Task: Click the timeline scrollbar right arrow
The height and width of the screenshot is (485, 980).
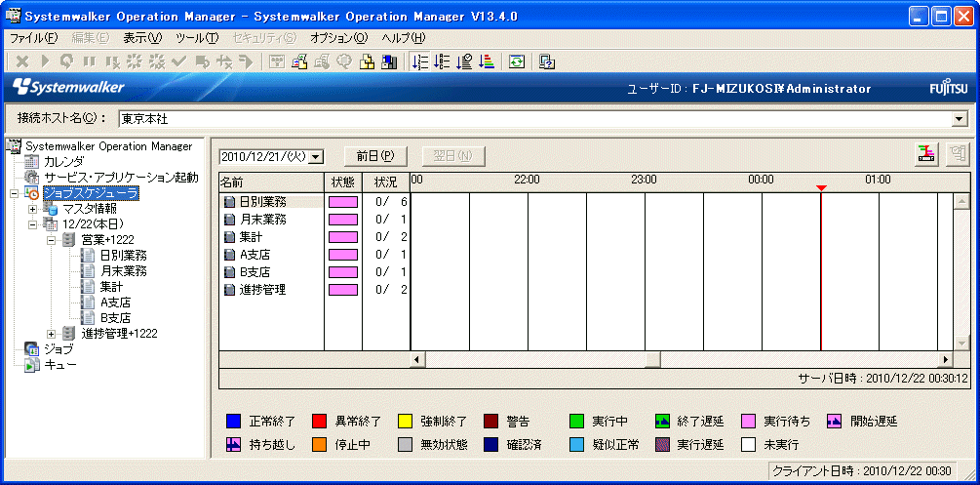Action: (946, 359)
